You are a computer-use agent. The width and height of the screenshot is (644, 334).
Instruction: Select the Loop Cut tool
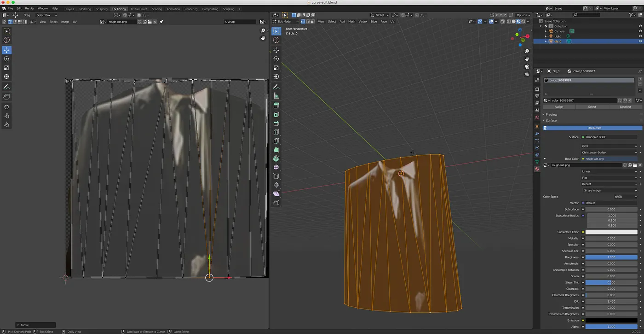276,132
